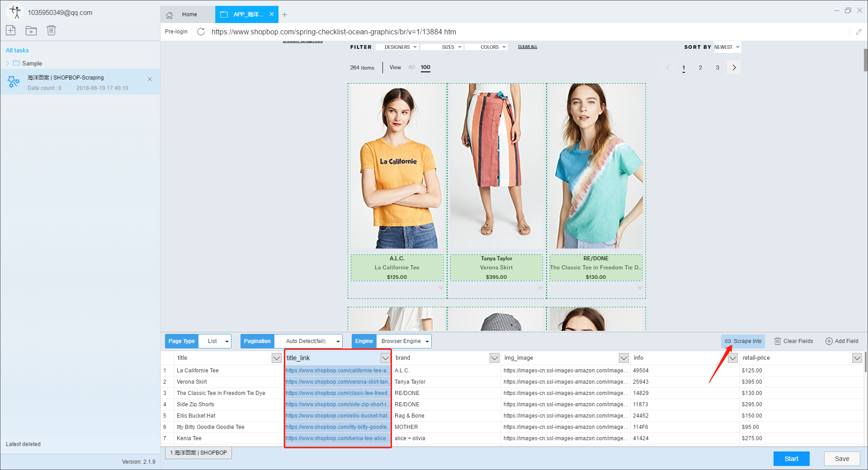The width and height of the screenshot is (868, 470).
Task: Open title_link column dropdown arrow
Action: [385, 358]
